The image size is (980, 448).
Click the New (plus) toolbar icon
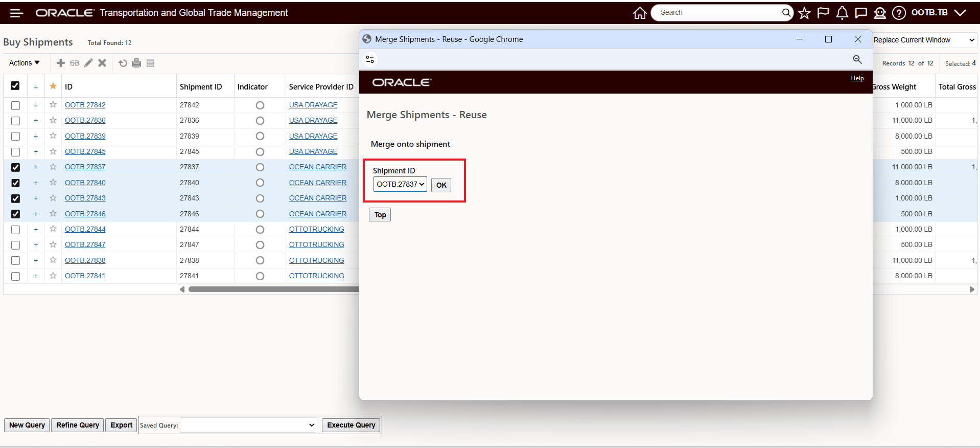point(61,63)
